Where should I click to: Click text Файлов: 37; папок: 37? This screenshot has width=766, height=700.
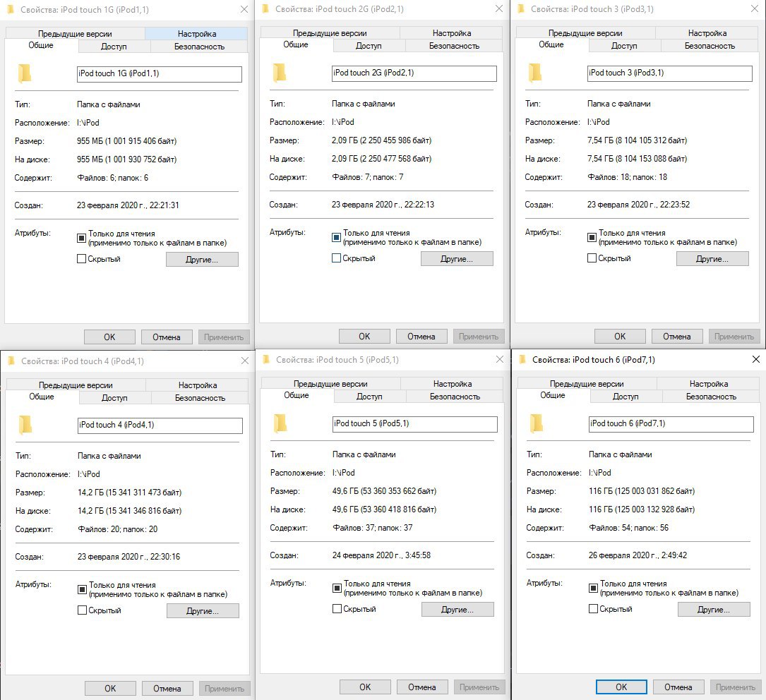372,528
